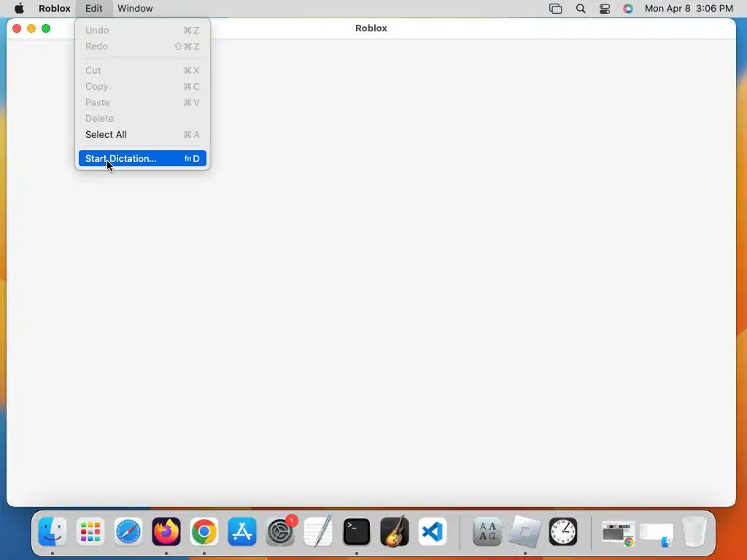
Task: Open Stage Manager icon in menu bar
Action: (555, 9)
